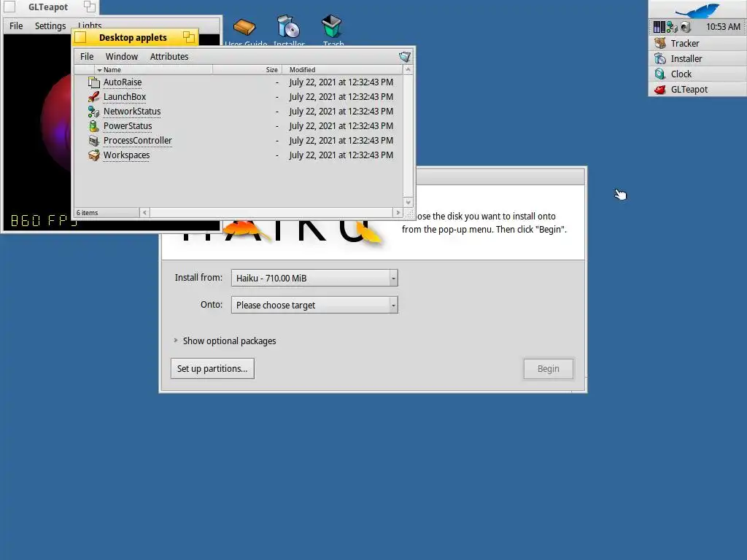Image resolution: width=747 pixels, height=560 pixels.
Task: Open File menu in Desktop applets
Action: (87, 57)
